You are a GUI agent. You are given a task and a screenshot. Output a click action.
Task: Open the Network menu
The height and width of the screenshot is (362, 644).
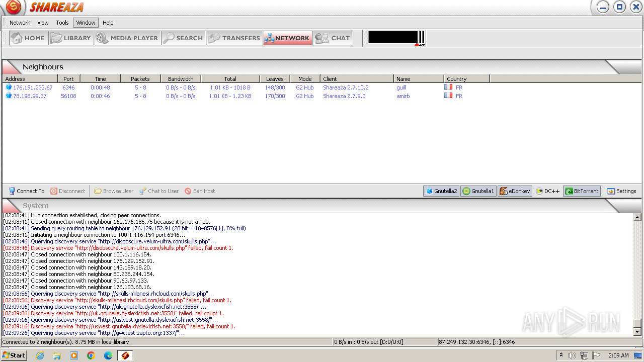(x=20, y=23)
